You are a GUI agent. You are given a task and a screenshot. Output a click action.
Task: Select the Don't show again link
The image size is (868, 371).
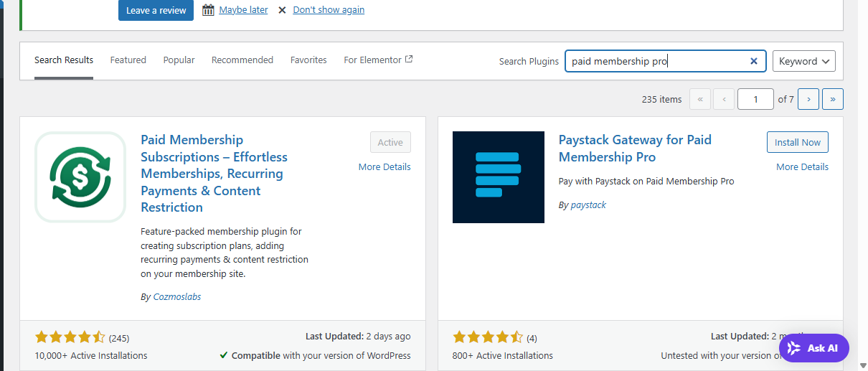329,10
